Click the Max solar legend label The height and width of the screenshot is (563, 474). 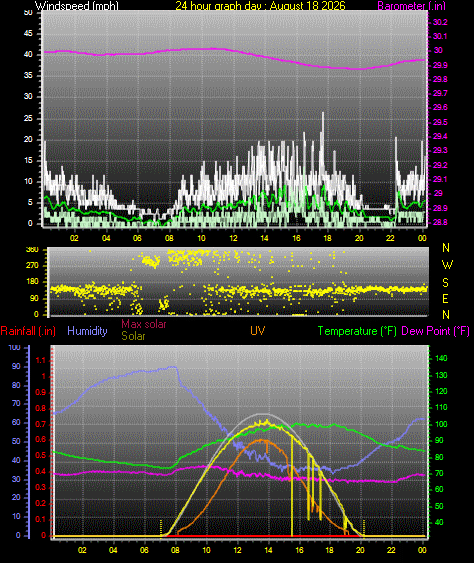click(144, 324)
